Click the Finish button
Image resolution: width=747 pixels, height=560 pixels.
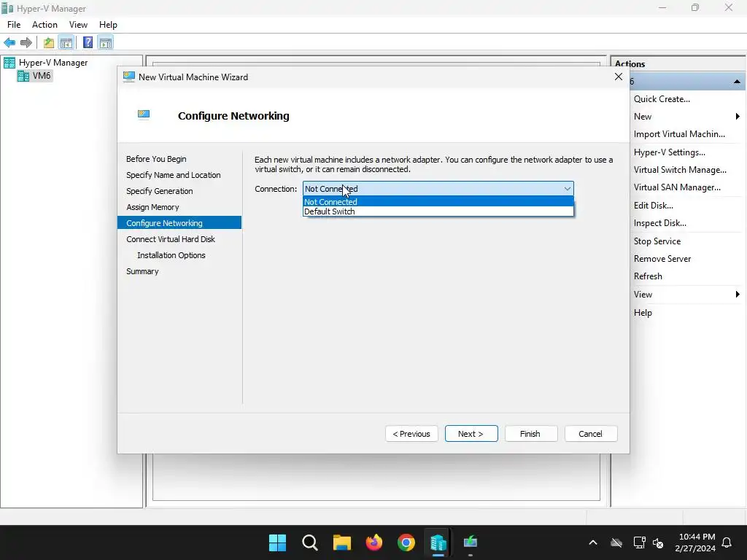(x=531, y=434)
